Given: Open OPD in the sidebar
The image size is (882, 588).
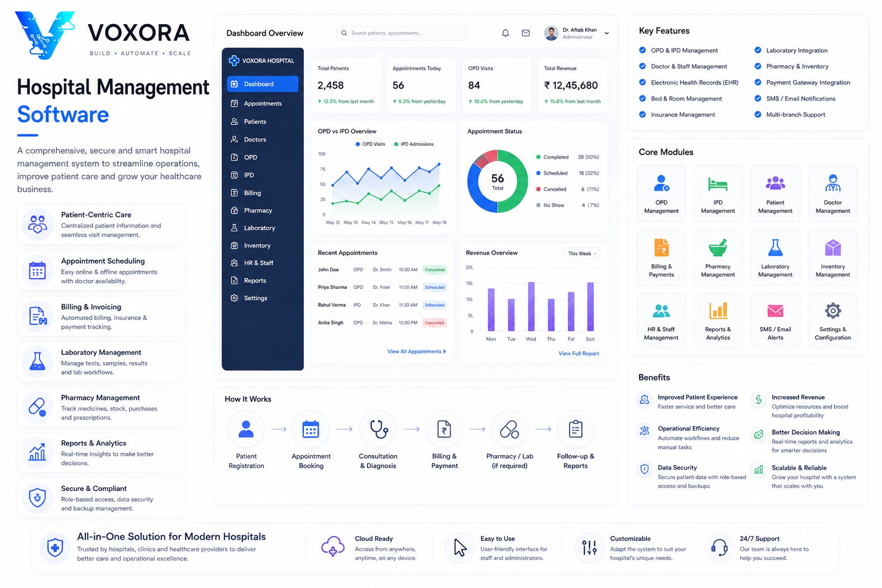Looking at the screenshot, I should click(262, 157).
